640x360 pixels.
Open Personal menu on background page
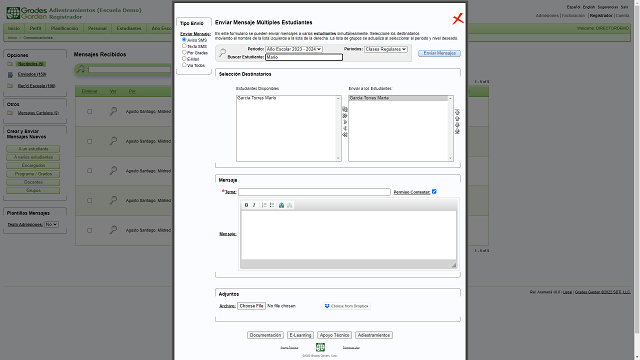pyautogui.click(x=97, y=29)
